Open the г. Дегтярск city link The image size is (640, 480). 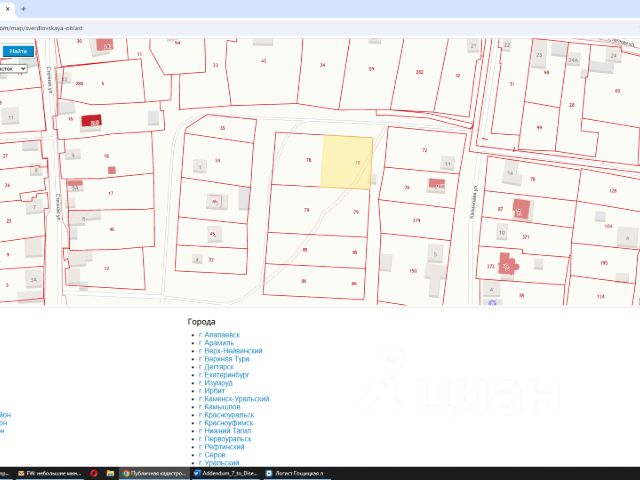coord(216,367)
